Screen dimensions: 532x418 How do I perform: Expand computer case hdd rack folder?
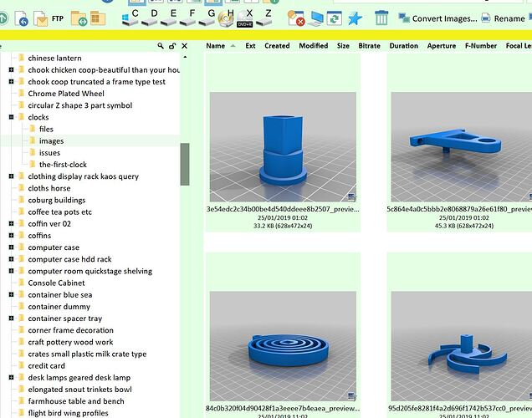[11, 259]
